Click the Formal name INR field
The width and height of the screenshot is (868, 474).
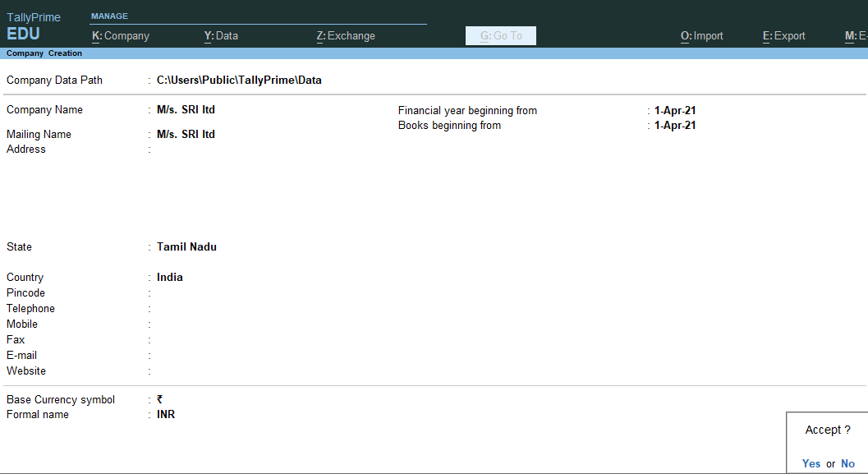pyautogui.click(x=166, y=415)
